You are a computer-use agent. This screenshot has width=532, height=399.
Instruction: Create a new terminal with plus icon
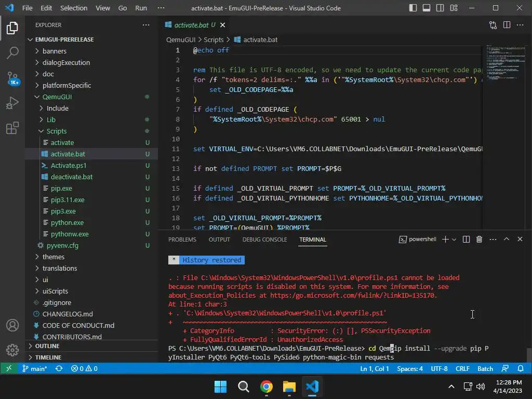pos(445,240)
